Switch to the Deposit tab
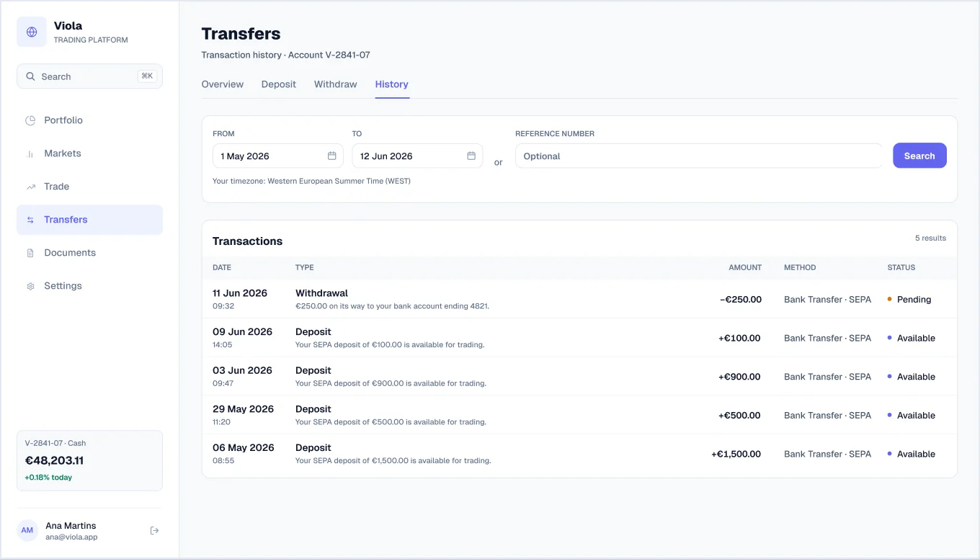This screenshot has height=559, width=980. coord(279,84)
